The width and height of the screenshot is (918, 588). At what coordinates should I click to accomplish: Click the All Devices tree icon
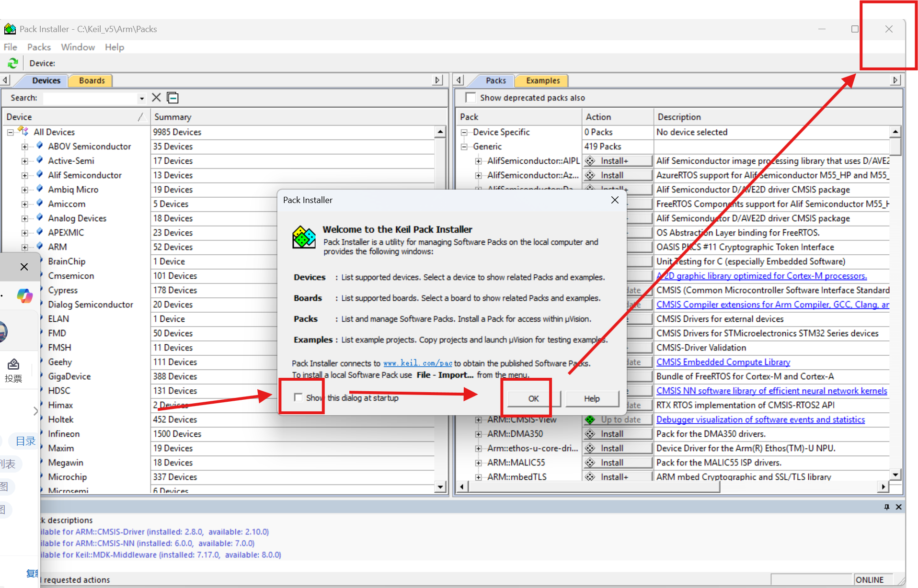point(23,130)
